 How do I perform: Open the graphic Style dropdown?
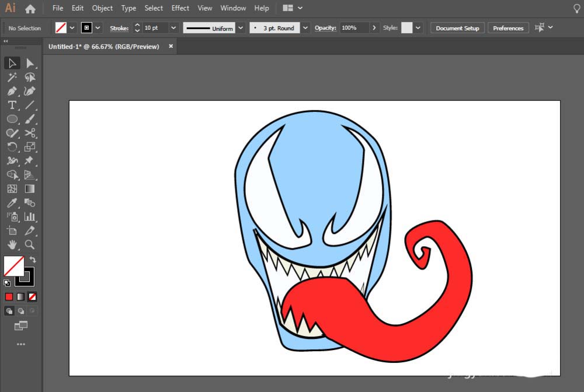click(x=418, y=28)
